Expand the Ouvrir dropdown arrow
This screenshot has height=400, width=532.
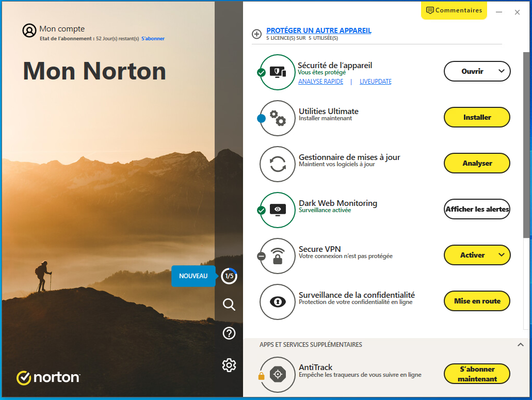[x=502, y=71]
